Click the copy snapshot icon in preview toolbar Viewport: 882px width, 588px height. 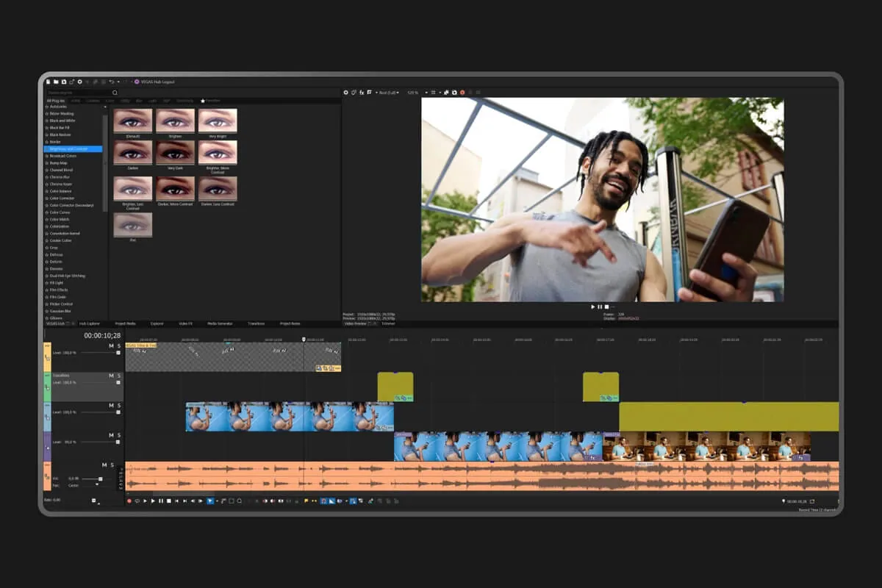[446, 93]
